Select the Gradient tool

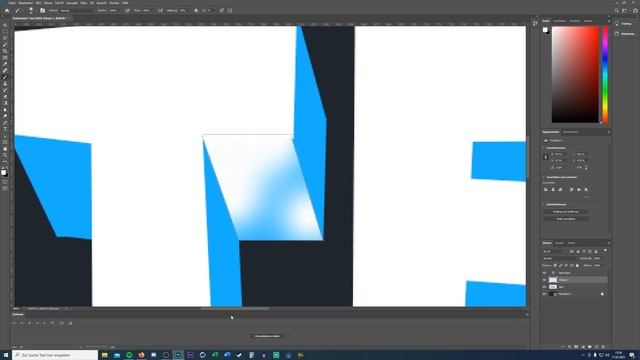coord(5,103)
